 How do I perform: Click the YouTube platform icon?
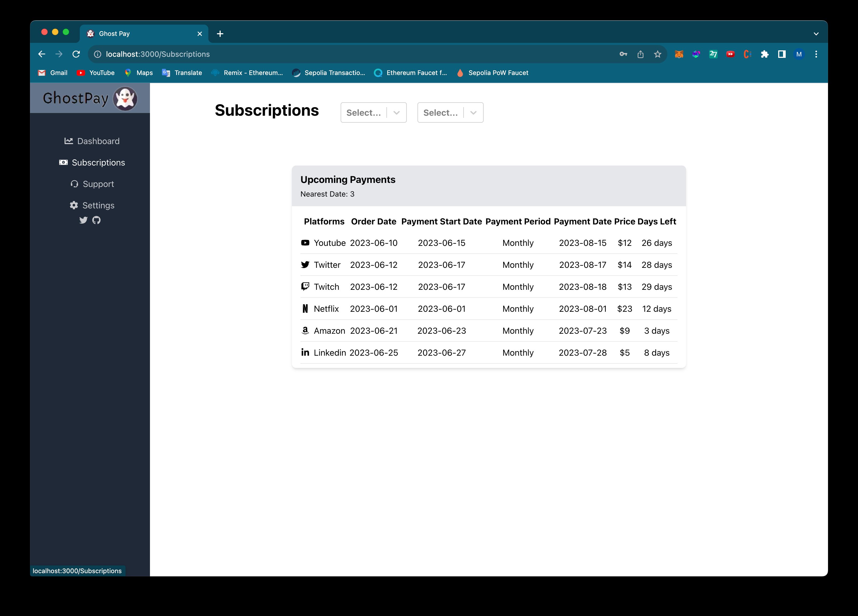305,242
